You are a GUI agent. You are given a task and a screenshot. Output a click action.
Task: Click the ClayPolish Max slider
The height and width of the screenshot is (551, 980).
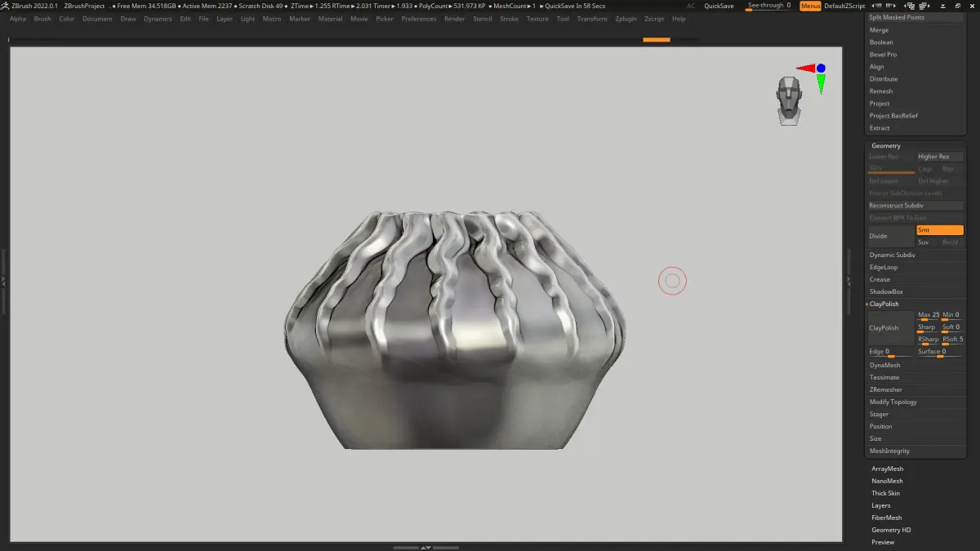929,316
